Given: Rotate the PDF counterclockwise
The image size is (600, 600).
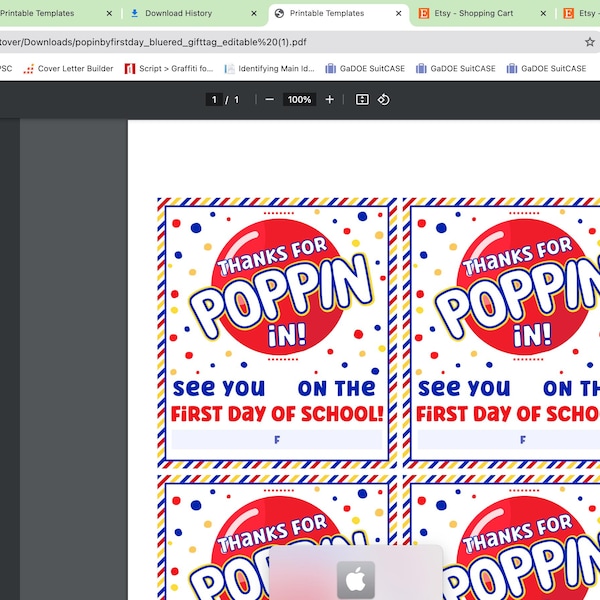Looking at the screenshot, I should coord(383,99).
